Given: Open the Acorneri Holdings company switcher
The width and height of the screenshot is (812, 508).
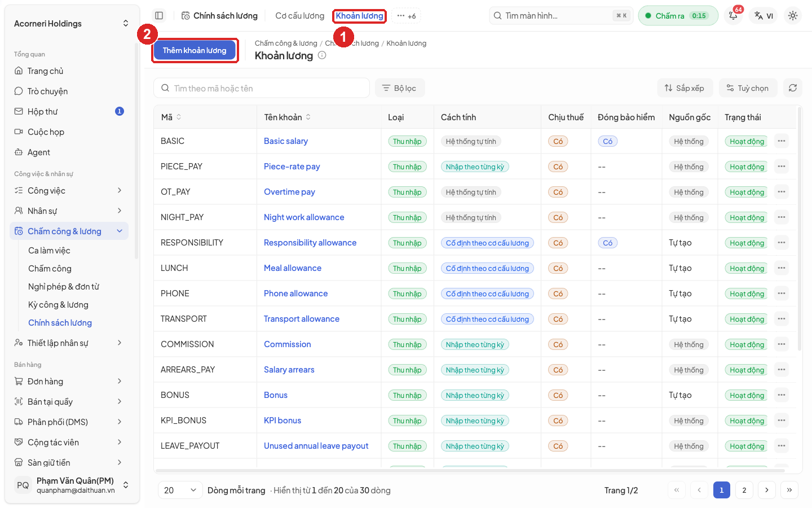Looking at the screenshot, I should 72,24.
